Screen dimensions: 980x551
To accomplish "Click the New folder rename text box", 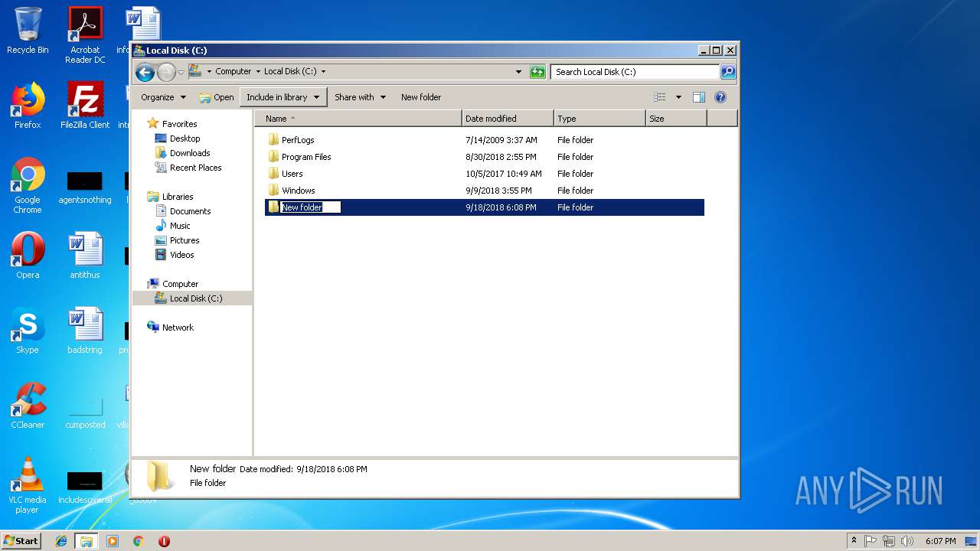I will (310, 207).
